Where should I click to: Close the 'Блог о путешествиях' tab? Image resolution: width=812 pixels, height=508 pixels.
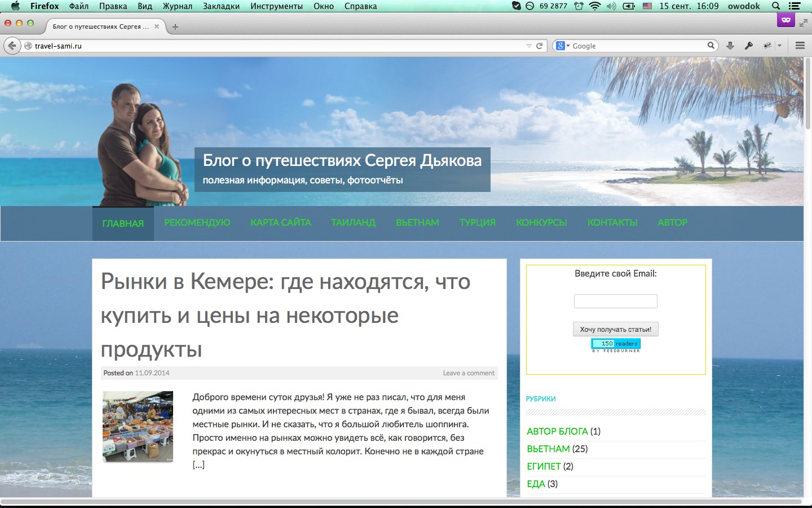pyautogui.click(x=157, y=27)
